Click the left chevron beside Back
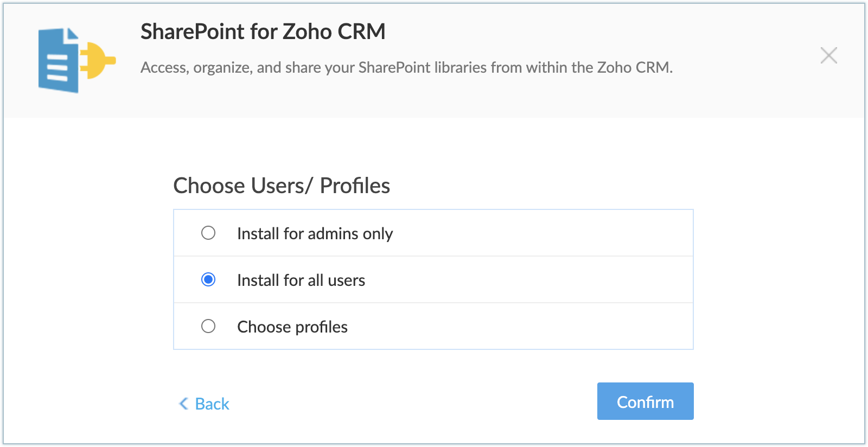Screen dimensions: 868x447 point(183,404)
